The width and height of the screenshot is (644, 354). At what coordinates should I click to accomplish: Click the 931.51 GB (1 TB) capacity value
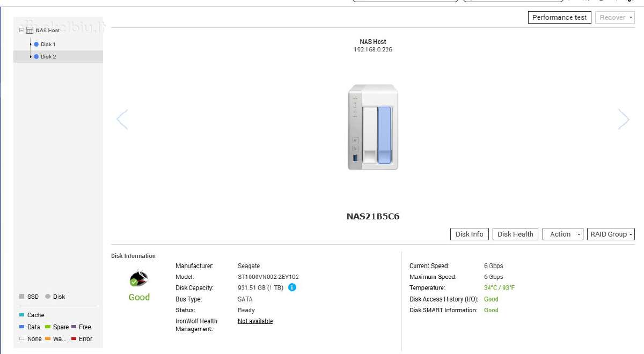click(260, 287)
